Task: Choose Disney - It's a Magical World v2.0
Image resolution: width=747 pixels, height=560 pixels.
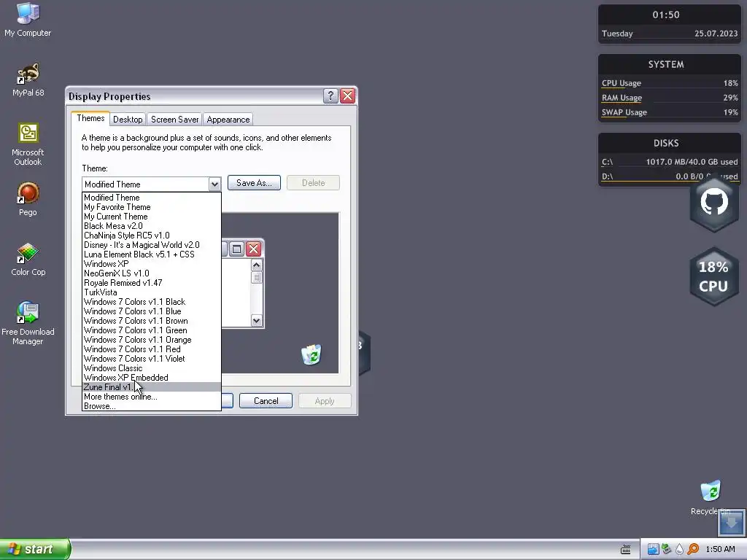Action: pyautogui.click(x=152, y=245)
